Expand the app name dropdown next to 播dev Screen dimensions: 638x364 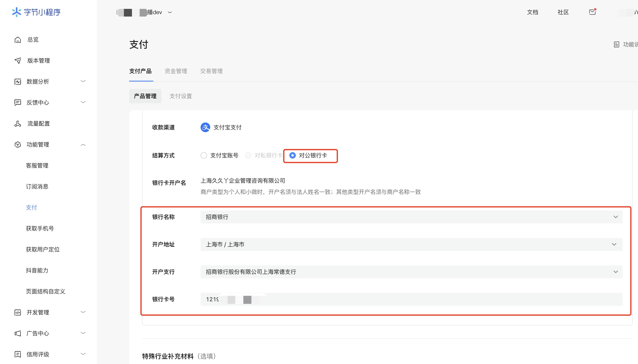(170, 12)
